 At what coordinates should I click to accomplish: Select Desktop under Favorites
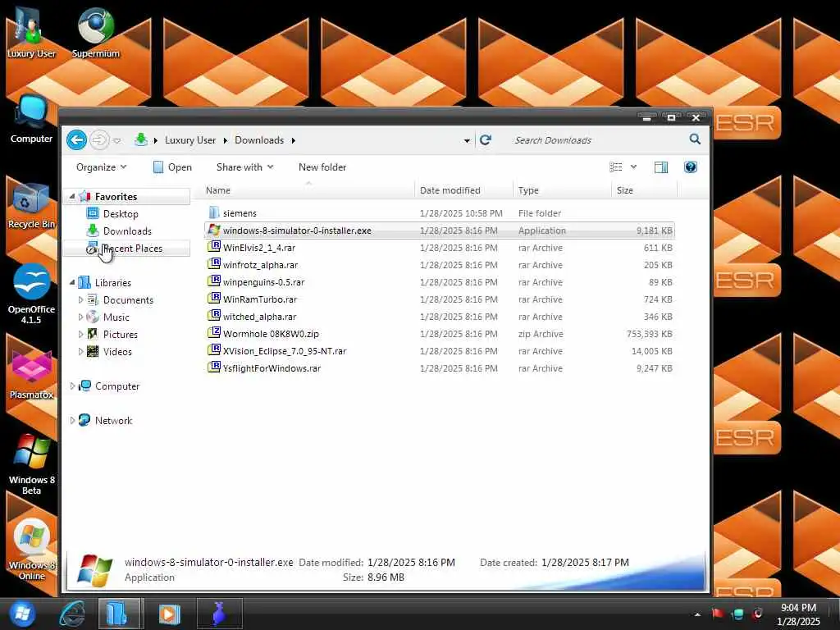tap(121, 214)
